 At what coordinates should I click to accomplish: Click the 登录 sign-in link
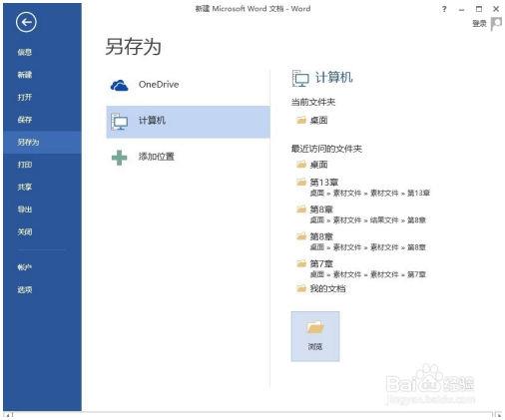[479, 23]
